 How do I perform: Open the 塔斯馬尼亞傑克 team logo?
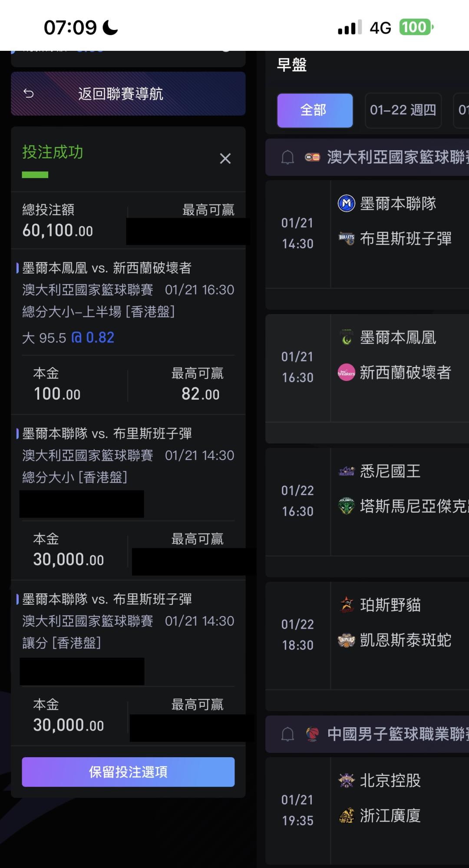click(x=346, y=506)
